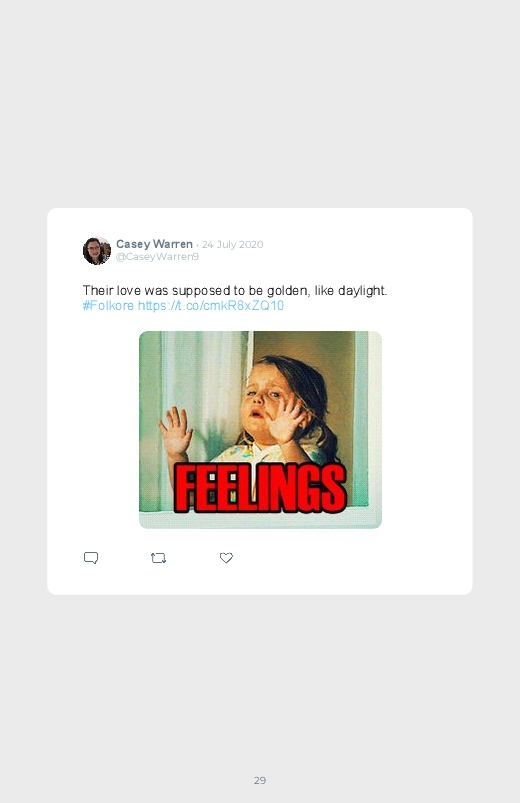This screenshot has height=803, width=520.
Task: Follow the t.co/cmkR8xZQ10 link
Action: (x=211, y=306)
